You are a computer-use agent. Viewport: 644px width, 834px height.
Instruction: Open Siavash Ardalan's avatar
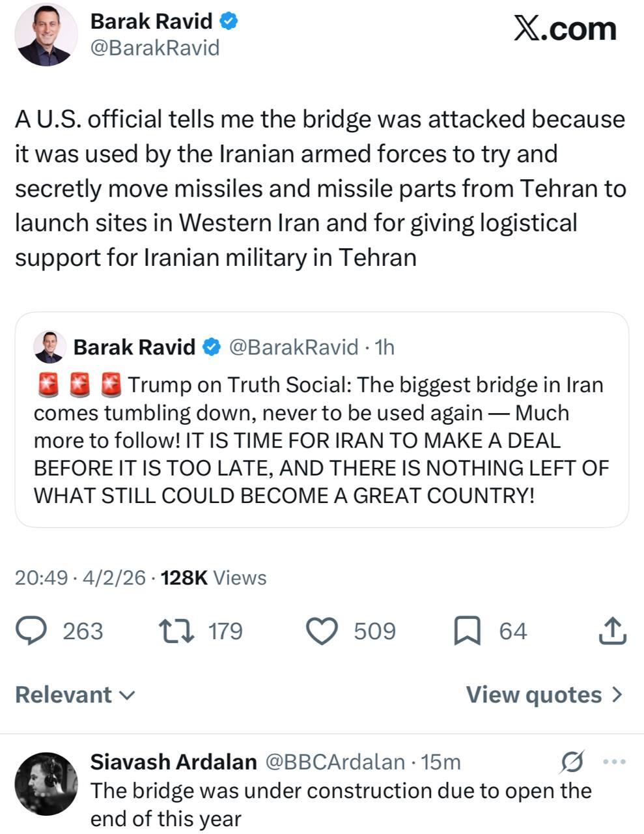(46, 783)
